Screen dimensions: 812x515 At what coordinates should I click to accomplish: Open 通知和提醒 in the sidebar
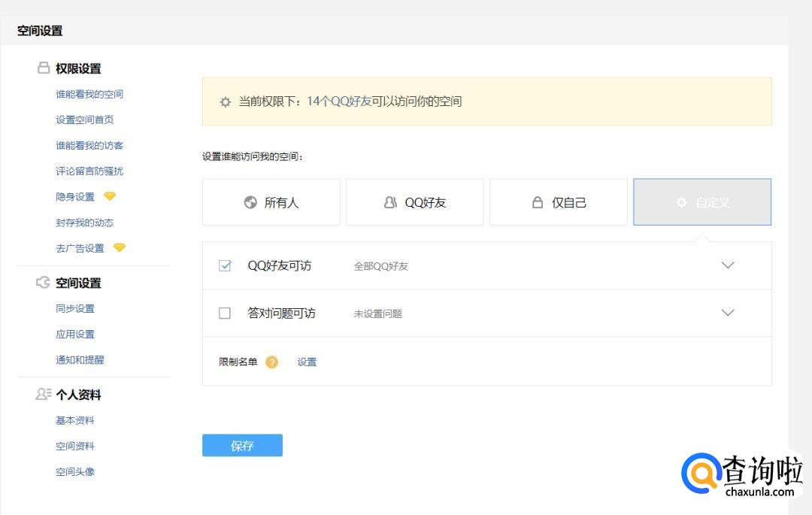tap(80, 359)
